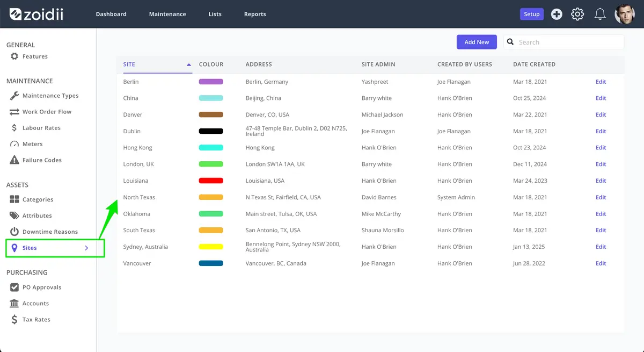Image resolution: width=644 pixels, height=352 pixels.
Task: Click Edit for Vancouver site
Action: [601, 263]
